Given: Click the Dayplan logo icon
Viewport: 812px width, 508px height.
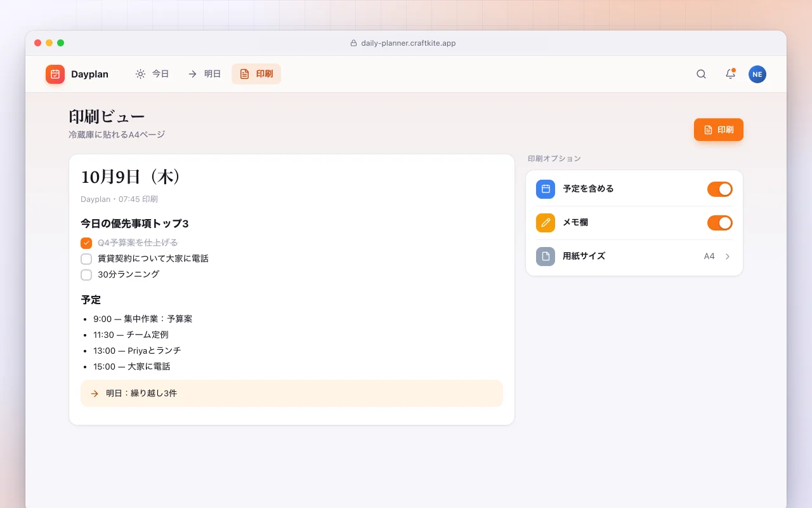Looking at the screenshot, I should pyautogui.click(x=55, y=74).
